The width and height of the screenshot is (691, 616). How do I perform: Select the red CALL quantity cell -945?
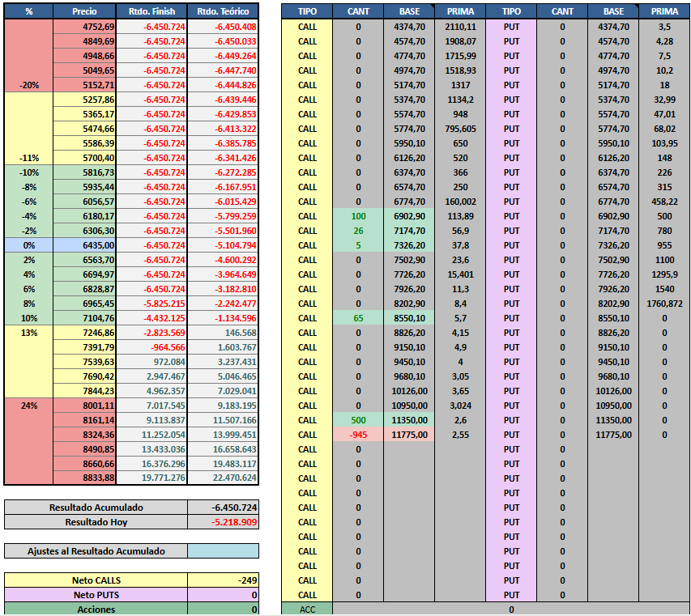(358, 435)
